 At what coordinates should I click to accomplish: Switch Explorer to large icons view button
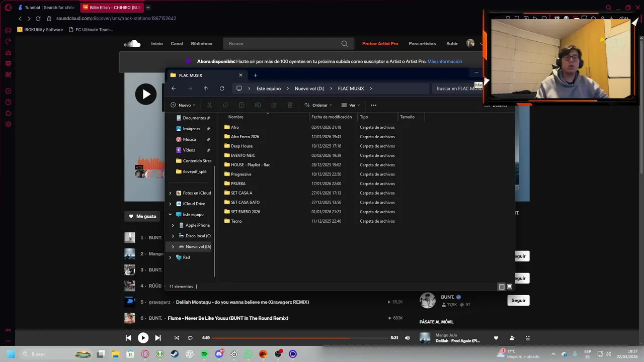point(510,287)
